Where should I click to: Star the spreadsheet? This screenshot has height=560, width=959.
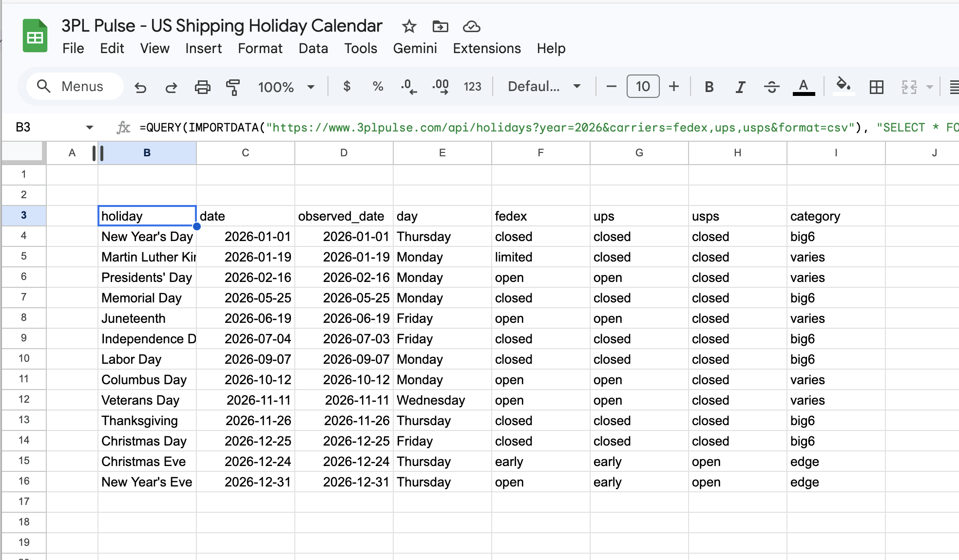(x=408, y=27)
